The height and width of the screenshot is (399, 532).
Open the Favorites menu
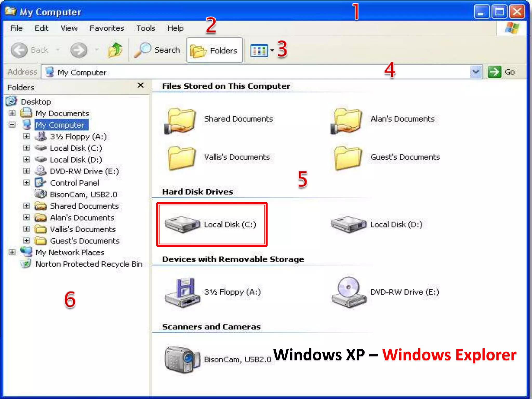[x=107, y=28]
